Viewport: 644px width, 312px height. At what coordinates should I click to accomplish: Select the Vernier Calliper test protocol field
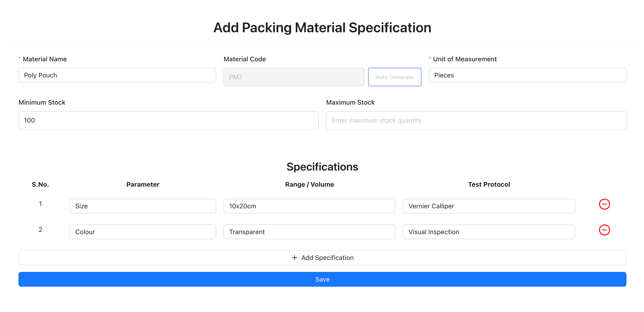pos(489,206)
